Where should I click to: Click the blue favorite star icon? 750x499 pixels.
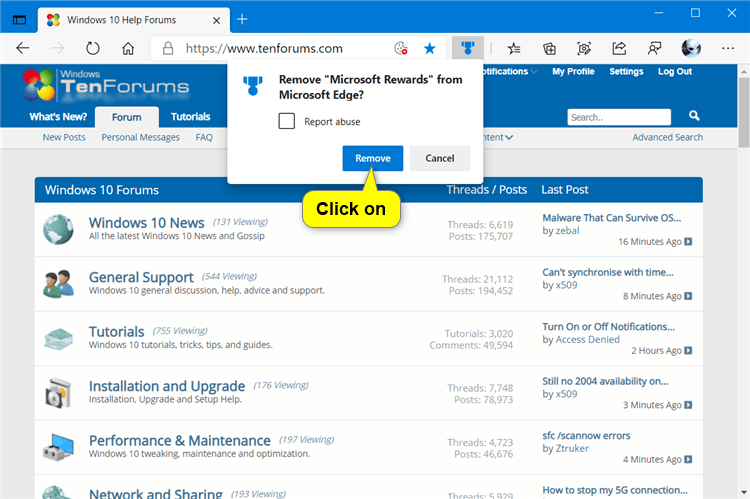(430, 48)
